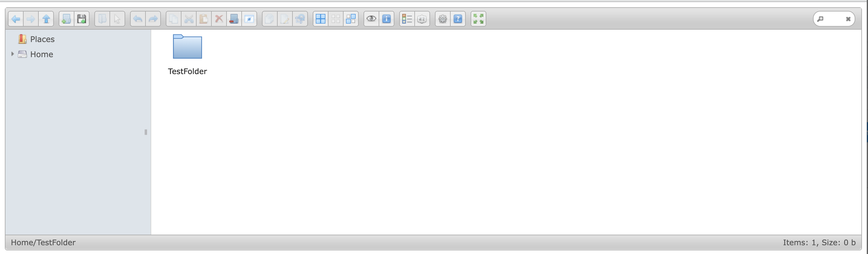Click the TestFolder name label

tap(187, 71)
